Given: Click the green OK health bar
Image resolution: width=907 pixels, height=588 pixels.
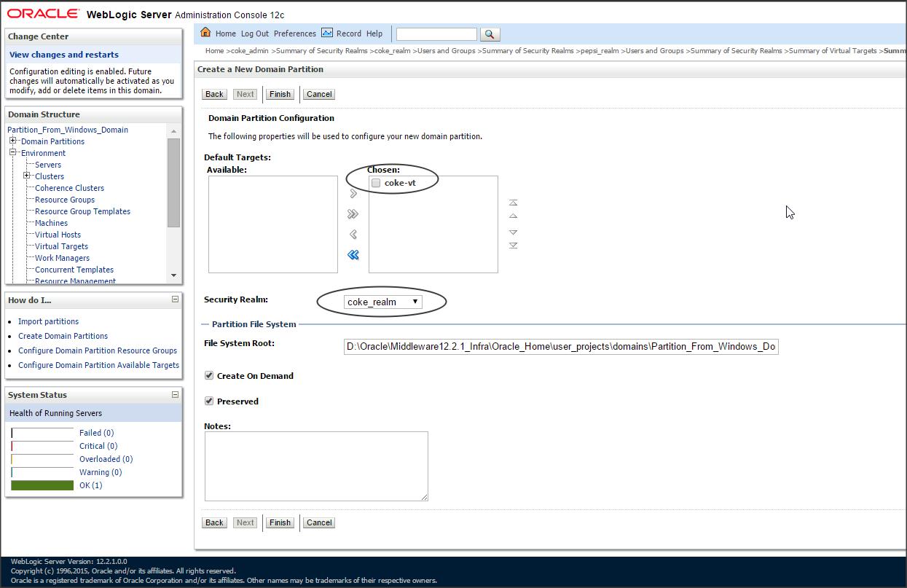Looking at the screenshot, I should [42, 485].
